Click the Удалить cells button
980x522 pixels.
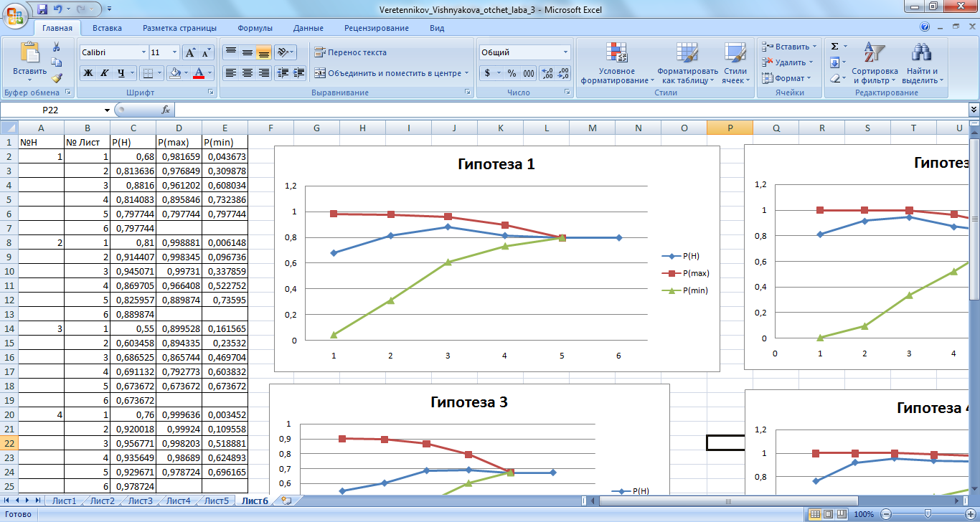coord(789,62)
